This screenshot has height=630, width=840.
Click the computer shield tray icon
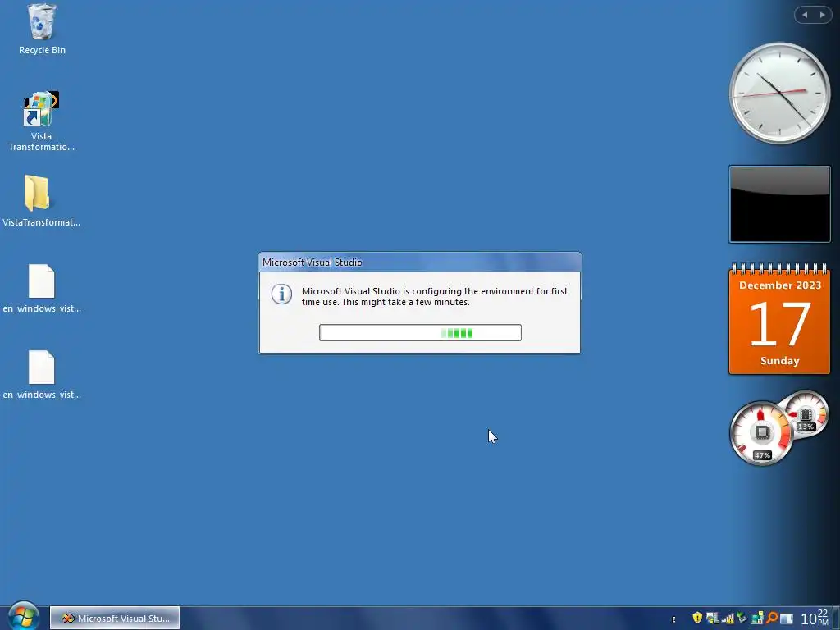point(712,619)
